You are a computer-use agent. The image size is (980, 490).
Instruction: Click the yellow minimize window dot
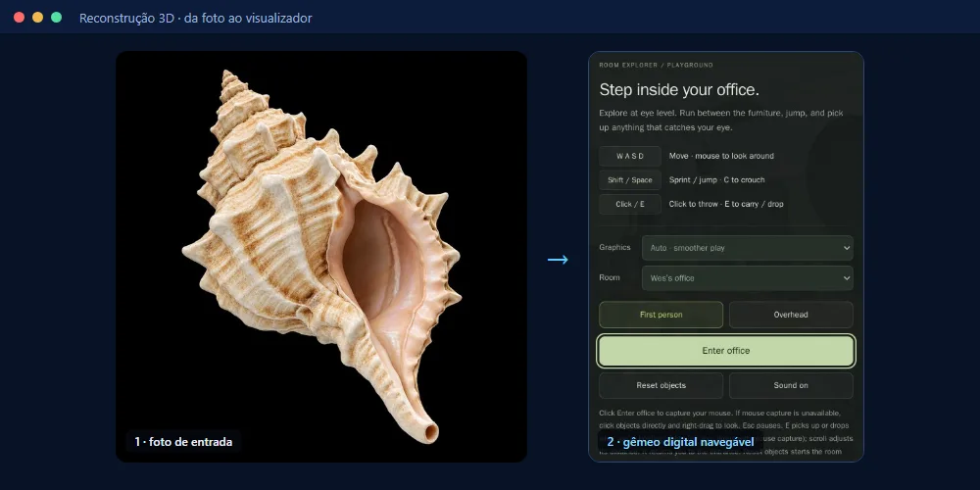click(37, 17)
